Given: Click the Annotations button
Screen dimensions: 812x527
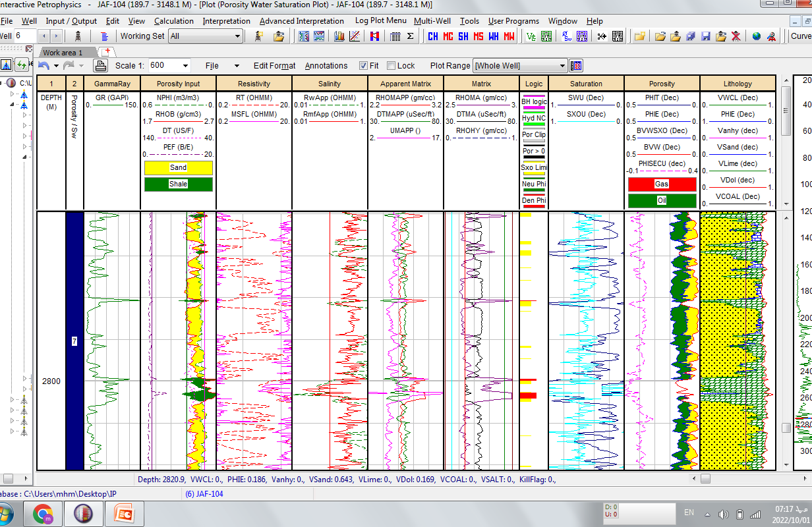Looking at the screenshot, I should coord(326,65).
